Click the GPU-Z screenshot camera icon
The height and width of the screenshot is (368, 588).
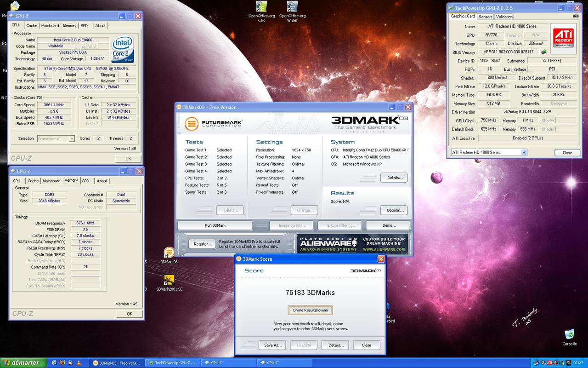point(575,17)
